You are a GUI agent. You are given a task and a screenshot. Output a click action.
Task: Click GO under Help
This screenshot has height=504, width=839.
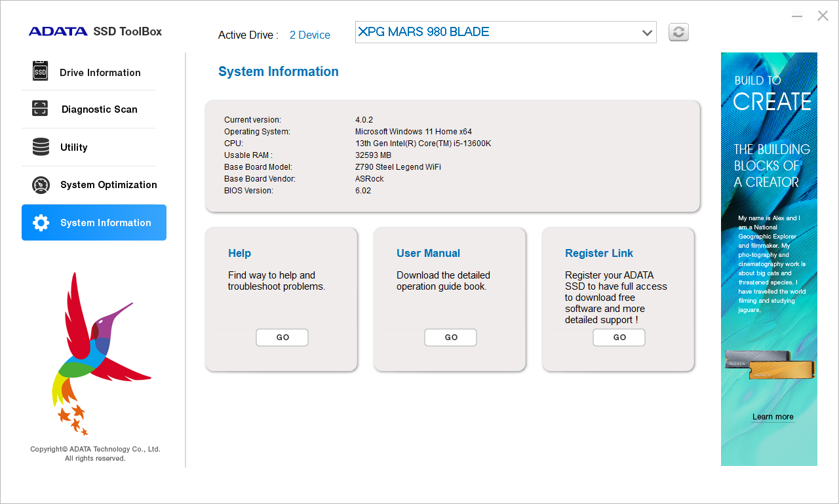coord(282,338)
